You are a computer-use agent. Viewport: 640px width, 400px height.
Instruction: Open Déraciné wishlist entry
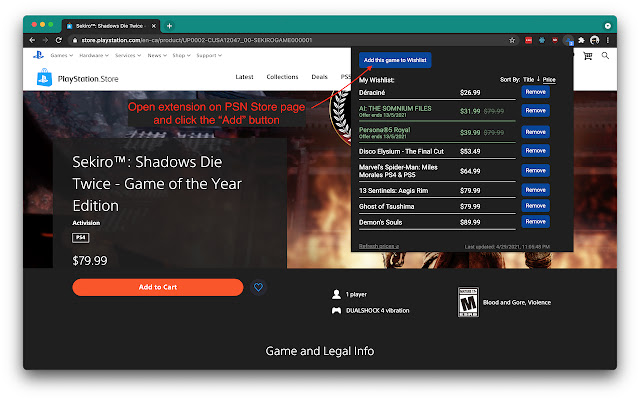[372, 93]
